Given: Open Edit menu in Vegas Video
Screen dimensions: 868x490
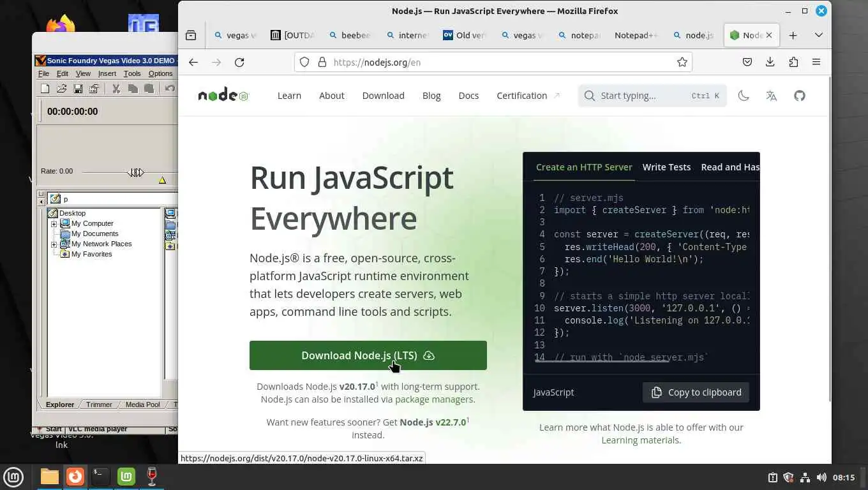Looking at the screenshot, I should [x=62, y=73].
